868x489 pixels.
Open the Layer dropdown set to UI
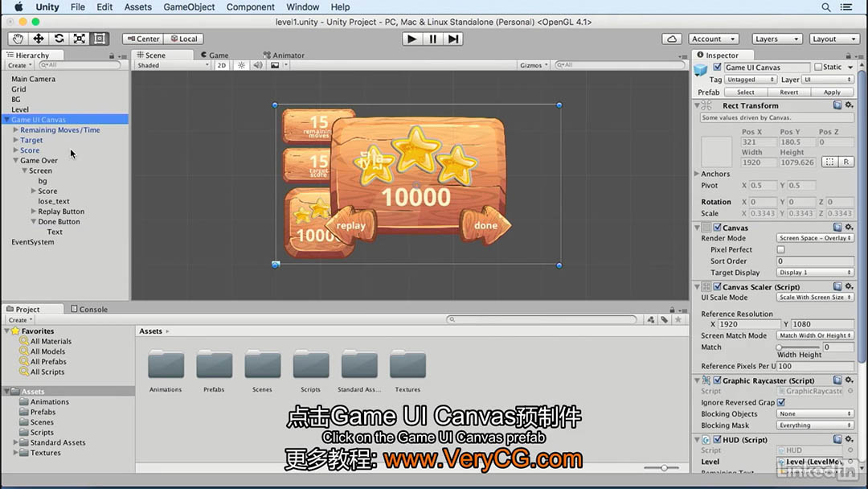click(828, 80)
